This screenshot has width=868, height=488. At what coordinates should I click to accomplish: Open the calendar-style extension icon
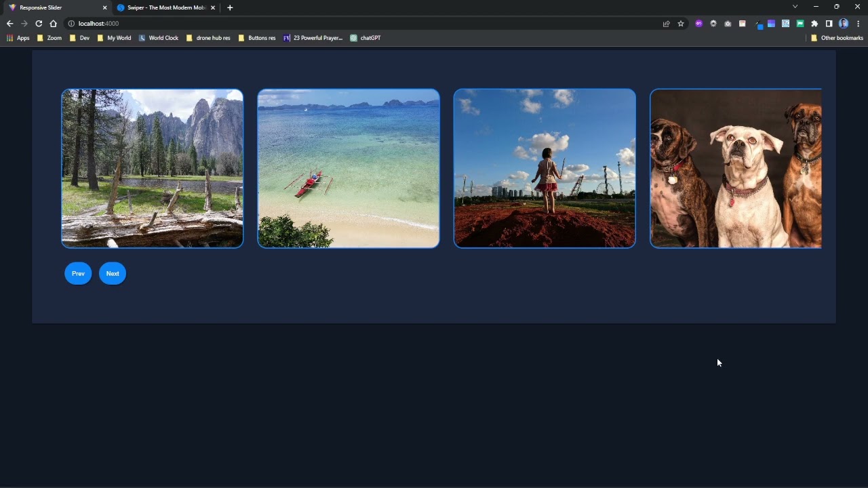click(x=743, y=24)
